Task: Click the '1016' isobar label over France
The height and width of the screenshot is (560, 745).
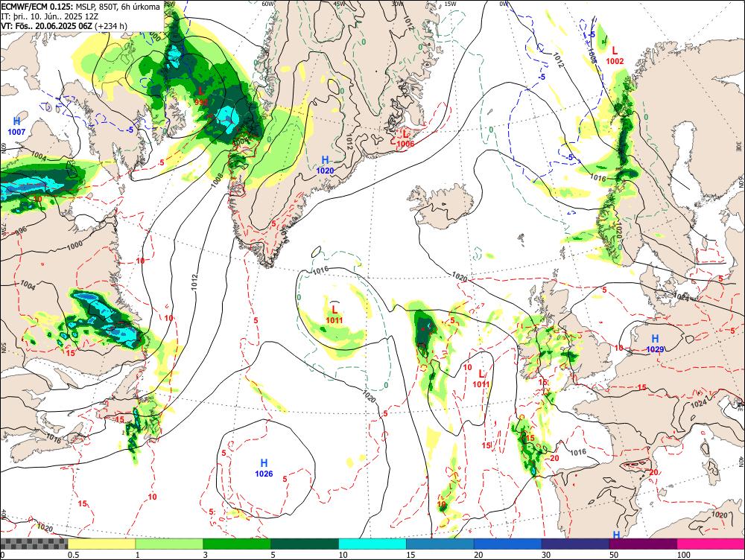Action: pyautogui.click(x=578, y=452)
